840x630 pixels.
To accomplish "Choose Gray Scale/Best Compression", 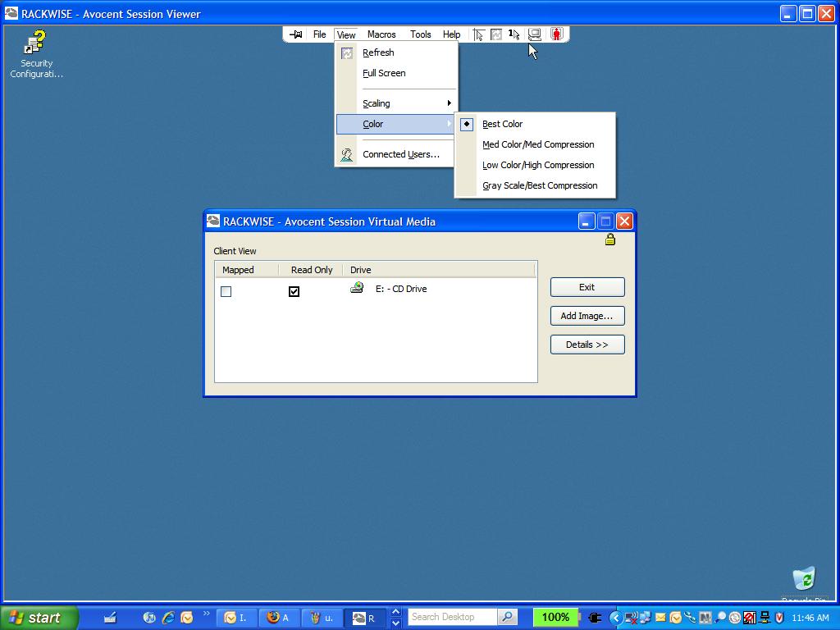I will tap(540, 185).
